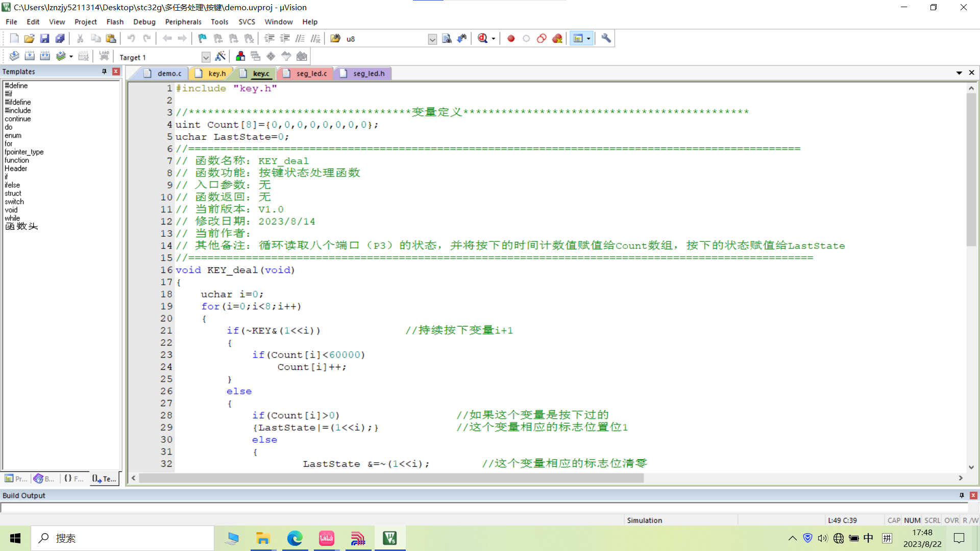Switch to the seg_led.c editor tab
The image size is (980, 551).
pyautogui.click(x=306, y=73)
